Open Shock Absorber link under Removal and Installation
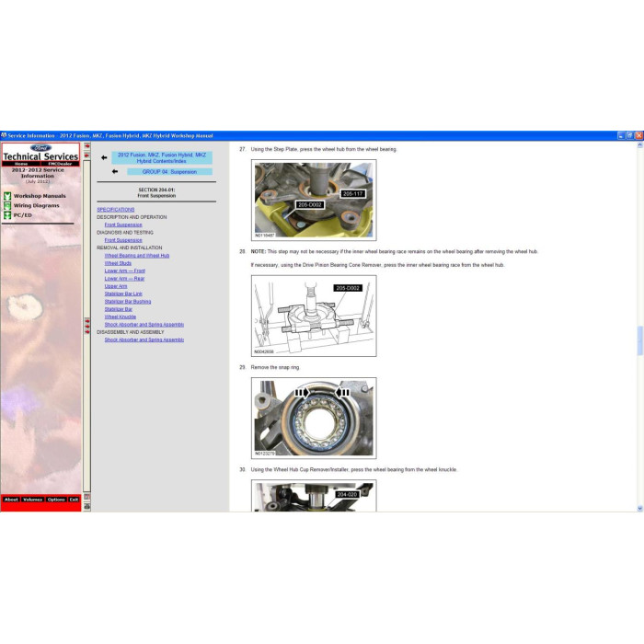Viewport: 644px width, 644px height. pyautogui.click(x=144, y=325)
